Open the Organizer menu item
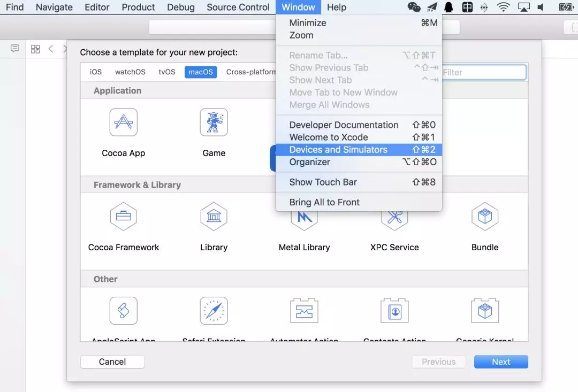The height and width of the screenshot is (392, 578). click(x=359, y=162)
